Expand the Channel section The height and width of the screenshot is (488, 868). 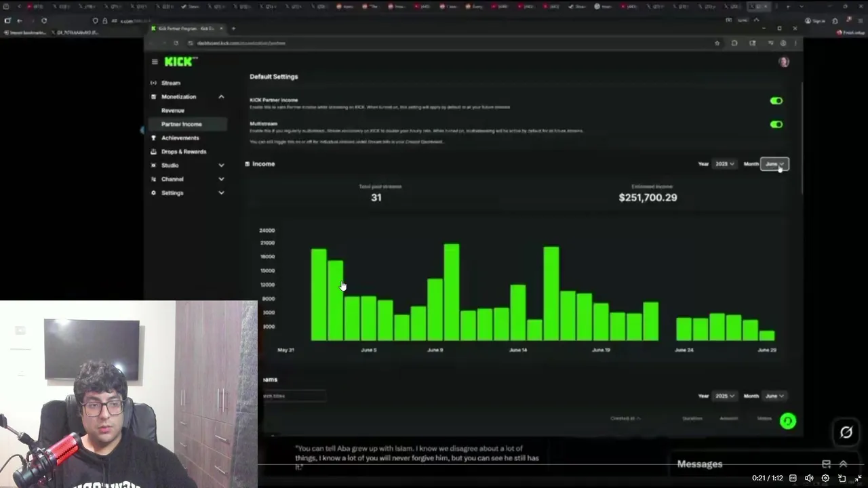pyautogui.click(x=221, y=179)
